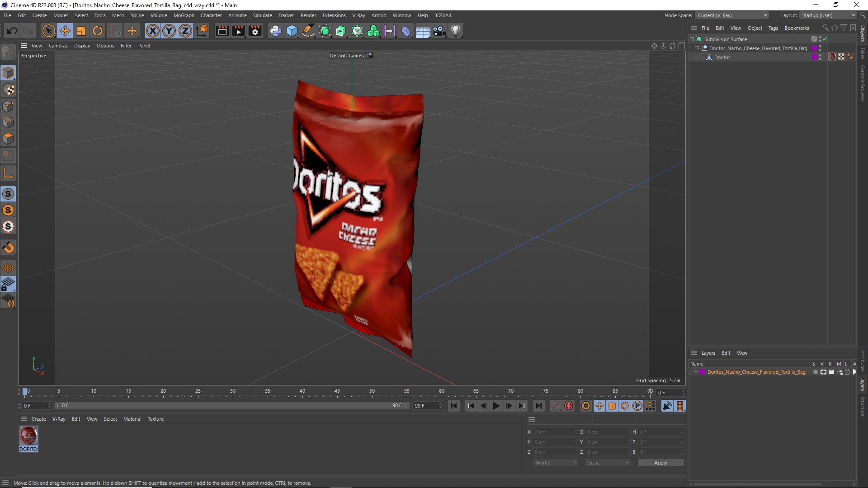Select the Rotate tool icon
This screenshot has width=868, height=488.
(98, 31)
